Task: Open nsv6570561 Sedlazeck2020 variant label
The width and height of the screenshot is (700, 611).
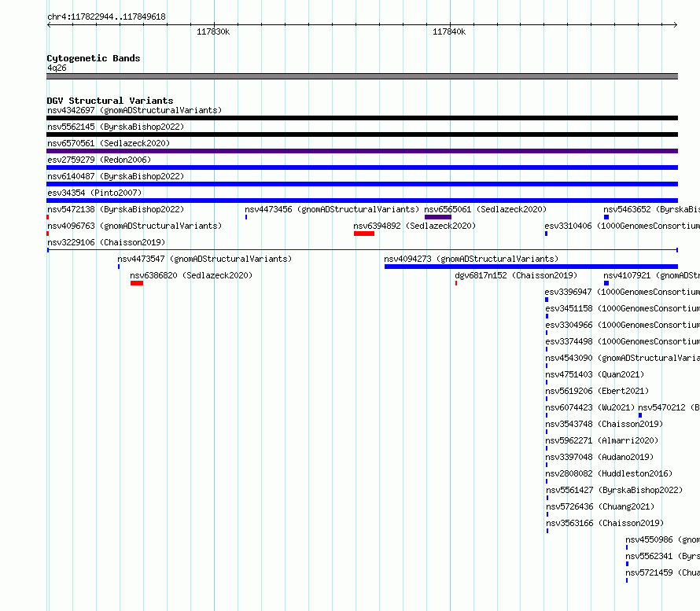Action: coord(109,143)
